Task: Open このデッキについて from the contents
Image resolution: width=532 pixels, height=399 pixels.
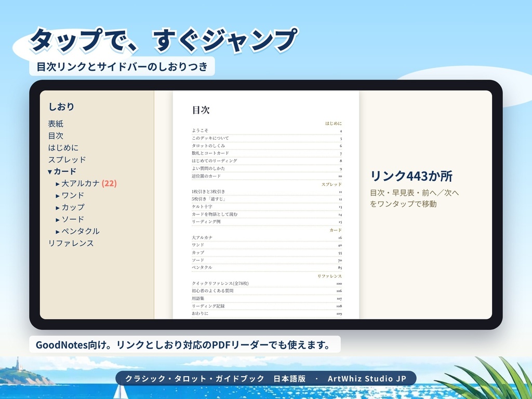Action: point(267,138)
